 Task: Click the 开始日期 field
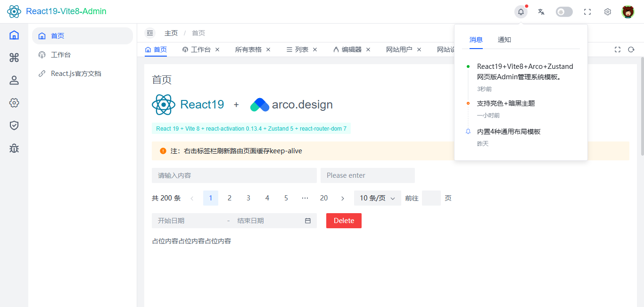[189, 221]
